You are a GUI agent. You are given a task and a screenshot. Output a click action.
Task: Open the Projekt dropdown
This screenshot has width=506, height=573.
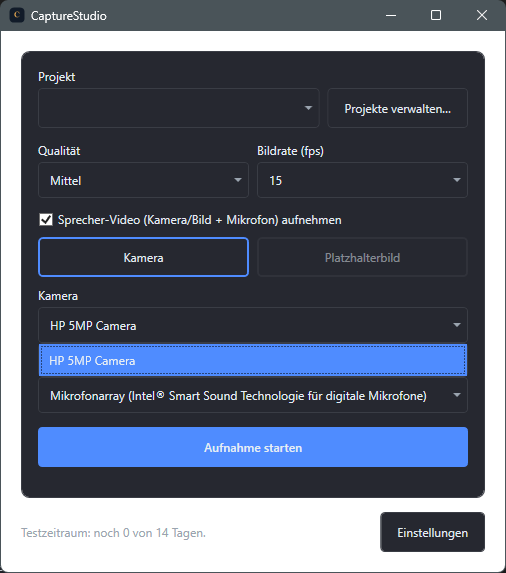[179, 108]
